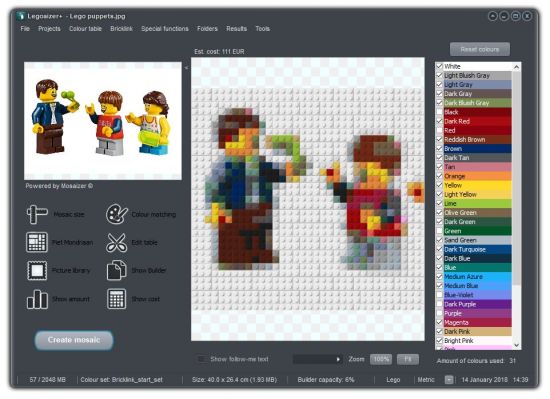Enable the Blue-Violet colour checkbox

440,295
